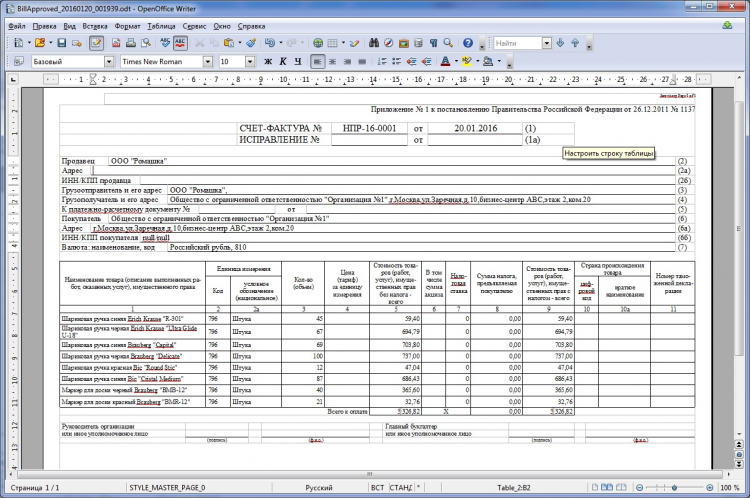Open OpenOffice Help question mark icon
The width and height of the screenshot is (750, 498).
pyautogui.click(x=468, y=44)
